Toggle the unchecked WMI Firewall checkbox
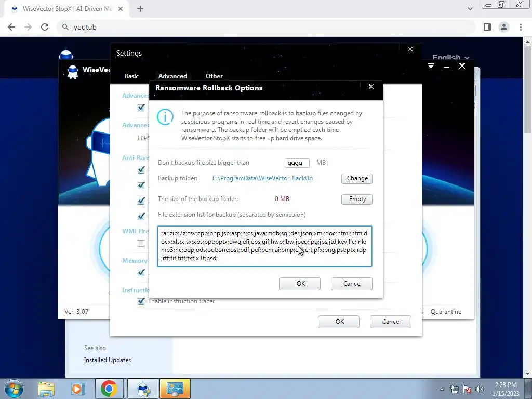This screenshot has height=399, width=532. coord(141,243)
